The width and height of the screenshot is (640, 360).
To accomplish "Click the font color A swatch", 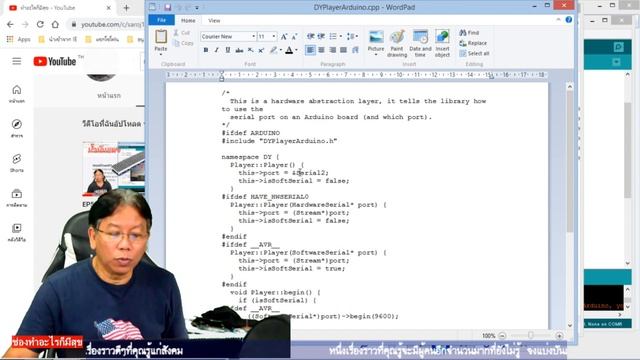I will click(289, 50).
